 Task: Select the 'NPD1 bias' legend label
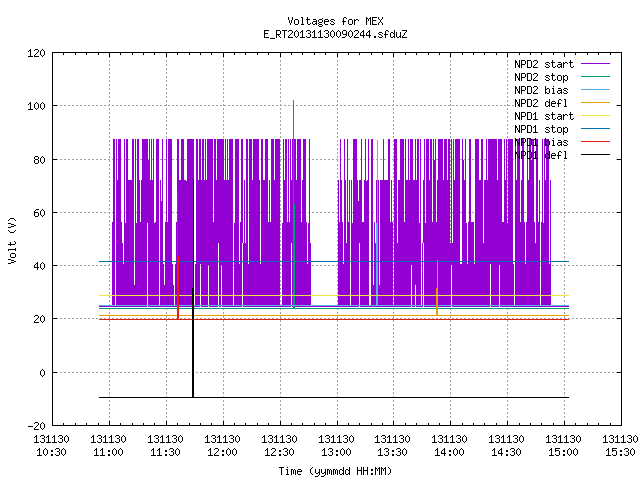coord(541,142)
